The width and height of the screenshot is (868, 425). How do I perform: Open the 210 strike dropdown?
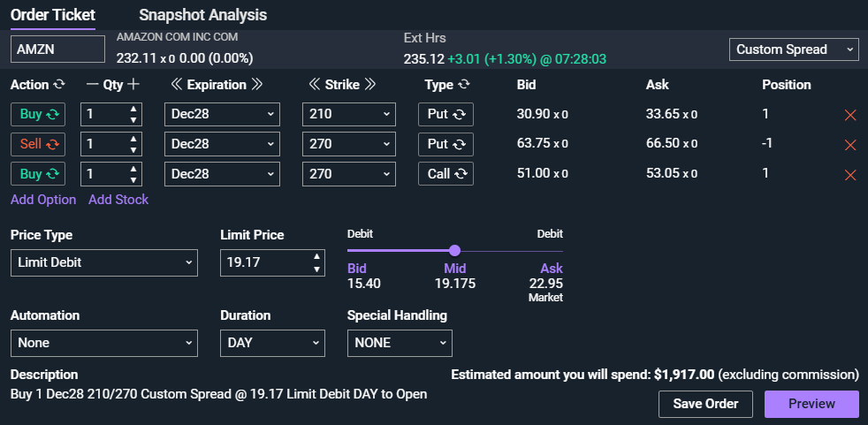click(349, 114)
